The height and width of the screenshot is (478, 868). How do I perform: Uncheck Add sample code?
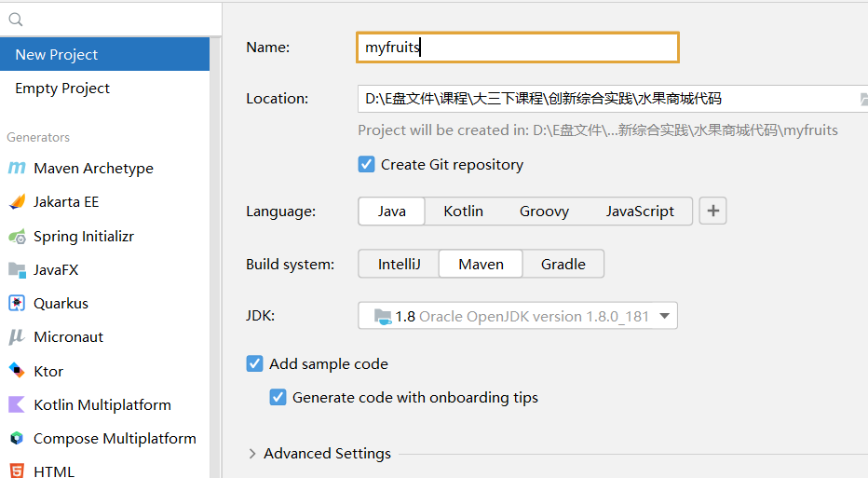click(254, 364)
